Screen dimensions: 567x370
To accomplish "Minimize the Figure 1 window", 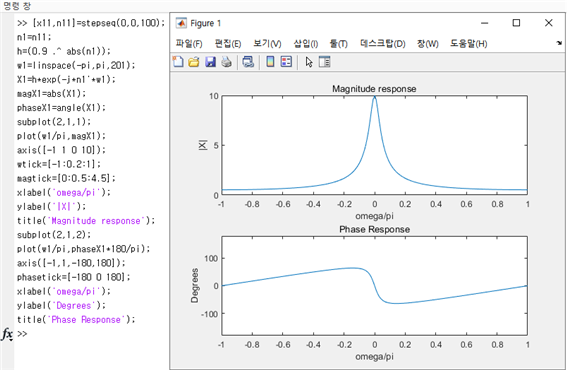I will (485, 23).
